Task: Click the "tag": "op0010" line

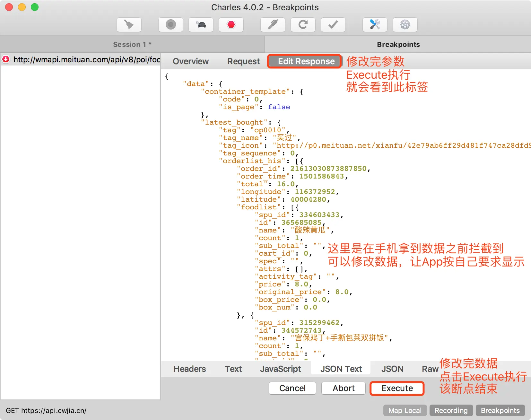Action: pyautogui.click(x=254, y=130)
